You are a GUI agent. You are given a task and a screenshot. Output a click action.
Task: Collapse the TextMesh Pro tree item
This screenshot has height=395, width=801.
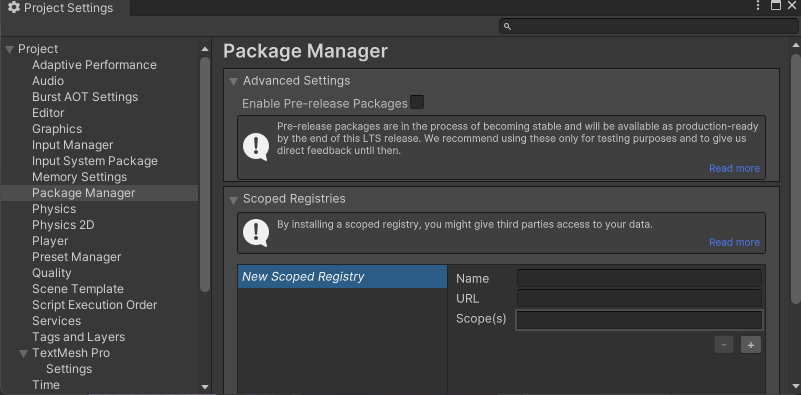point(23,354)
